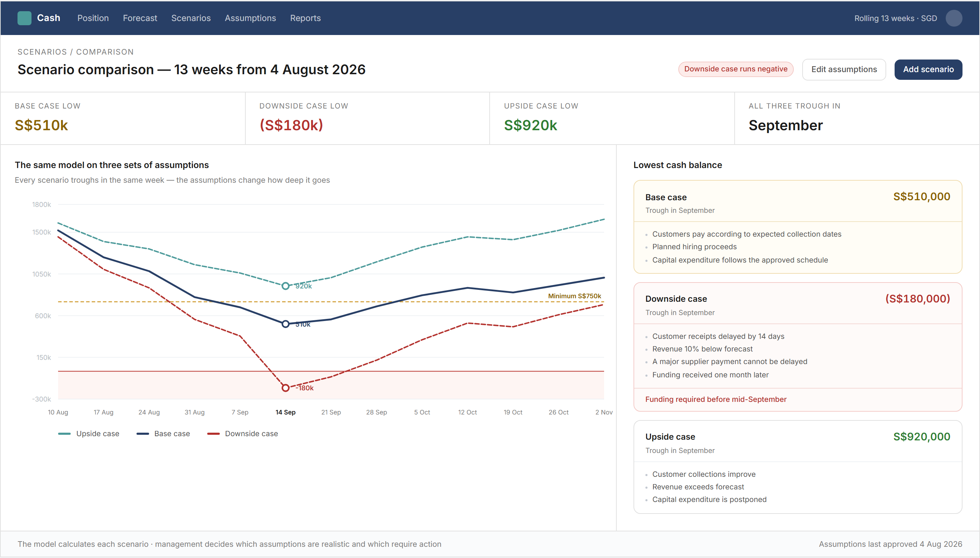Click the S$510,000 base case amount
980x558 pixels.
(x=922, y=197)
